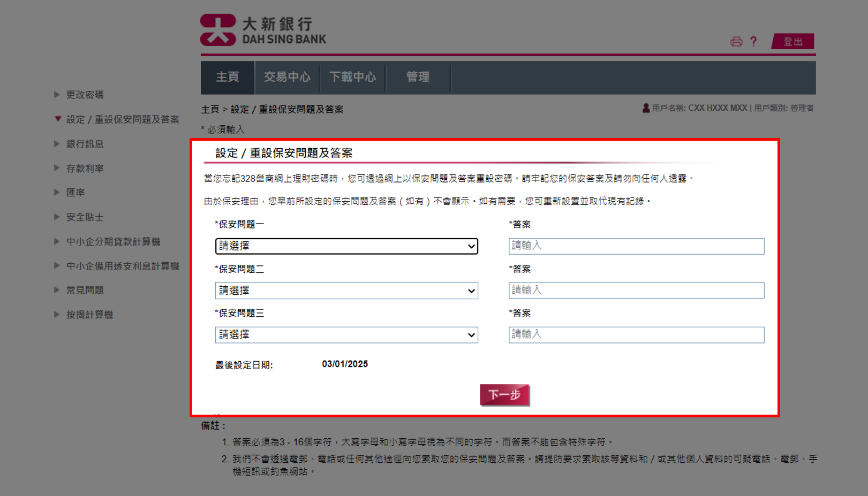868x496 pixels.
Task: Open 銀行訊息 from the side menu
Action: click(x=85, y=144)
